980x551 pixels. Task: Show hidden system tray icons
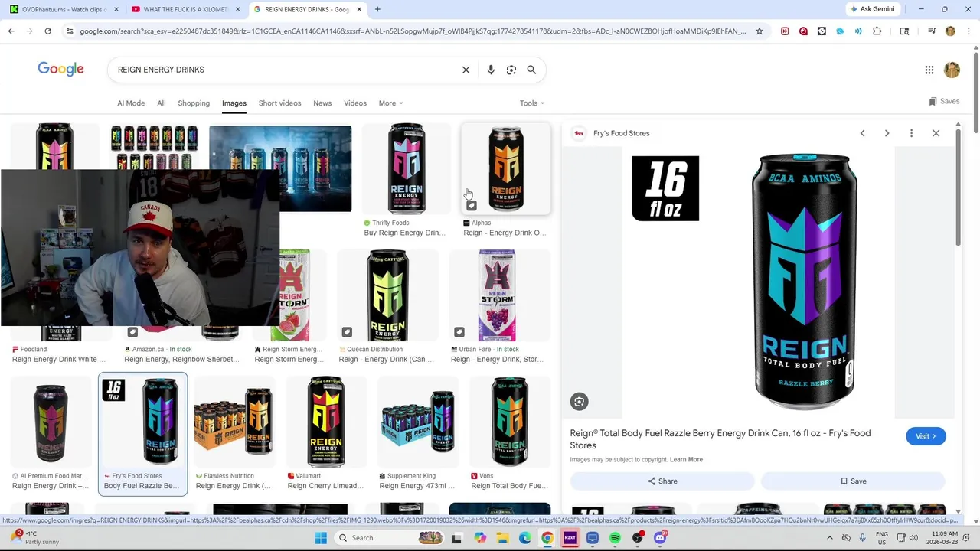829,538
